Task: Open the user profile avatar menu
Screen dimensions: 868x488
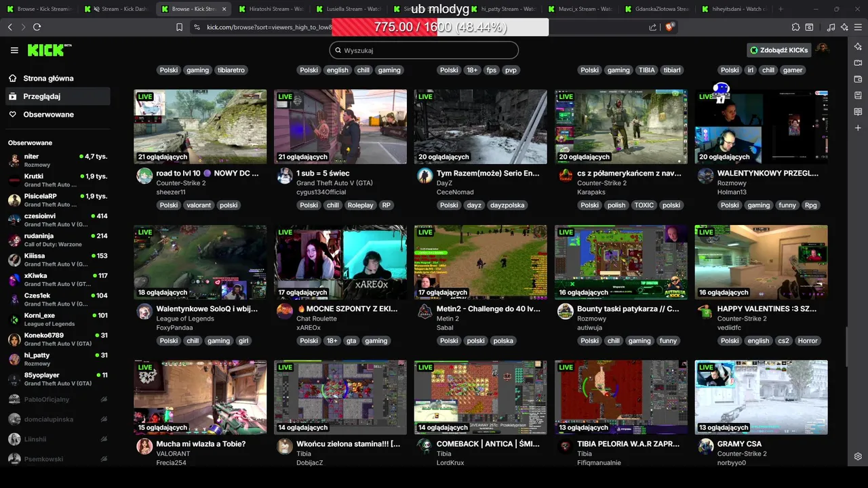Action: [x=822, y=50]
